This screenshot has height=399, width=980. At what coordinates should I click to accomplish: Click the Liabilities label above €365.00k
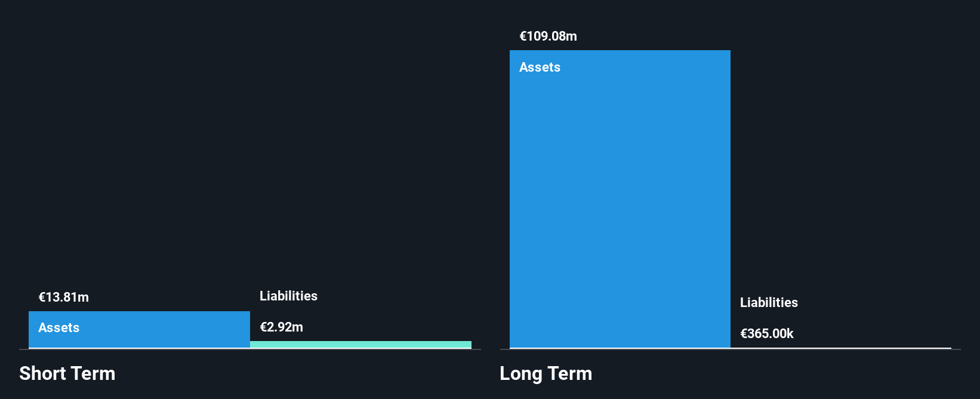[x=769, y=303]
